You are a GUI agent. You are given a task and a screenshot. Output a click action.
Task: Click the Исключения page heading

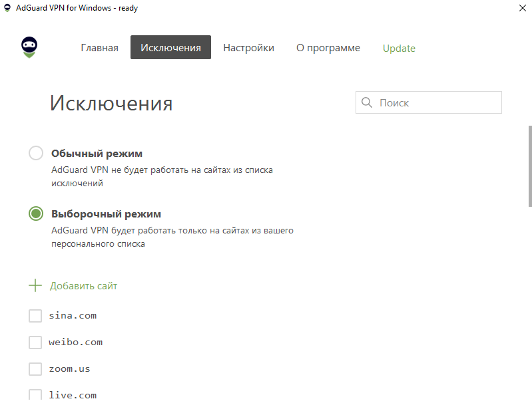pos(111,103)
